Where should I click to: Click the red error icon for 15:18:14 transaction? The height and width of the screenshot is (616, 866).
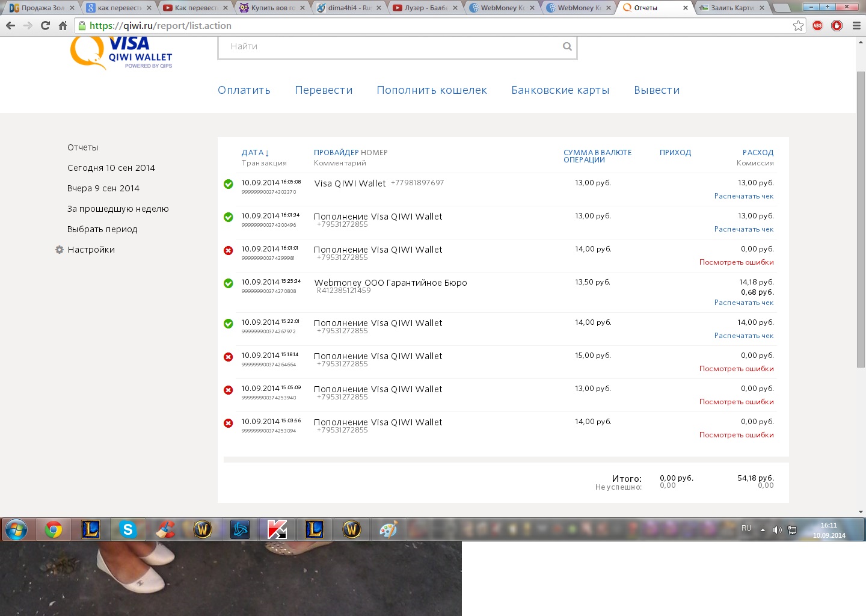tap(229, 357)
